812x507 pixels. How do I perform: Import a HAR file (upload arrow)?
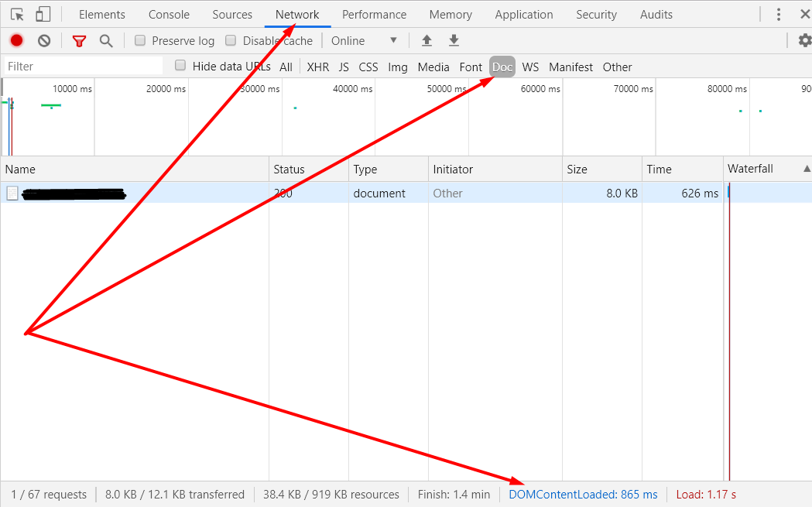[427, 40]
